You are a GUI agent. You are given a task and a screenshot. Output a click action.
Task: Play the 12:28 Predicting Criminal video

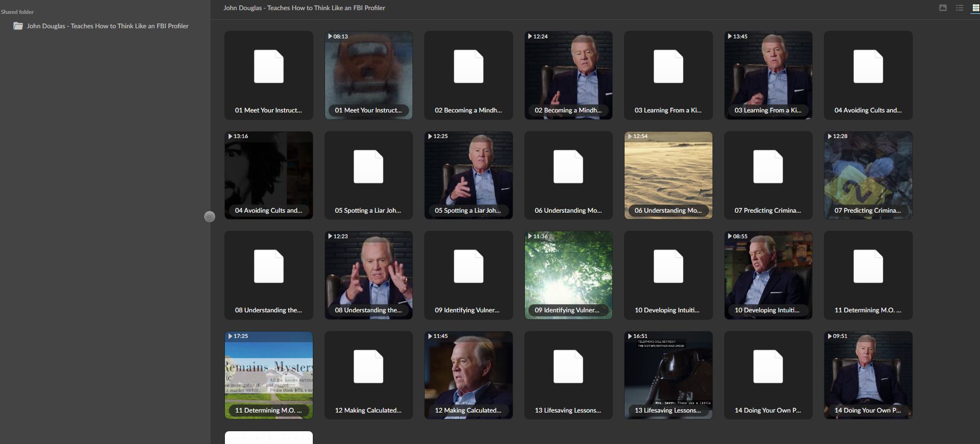868,175
